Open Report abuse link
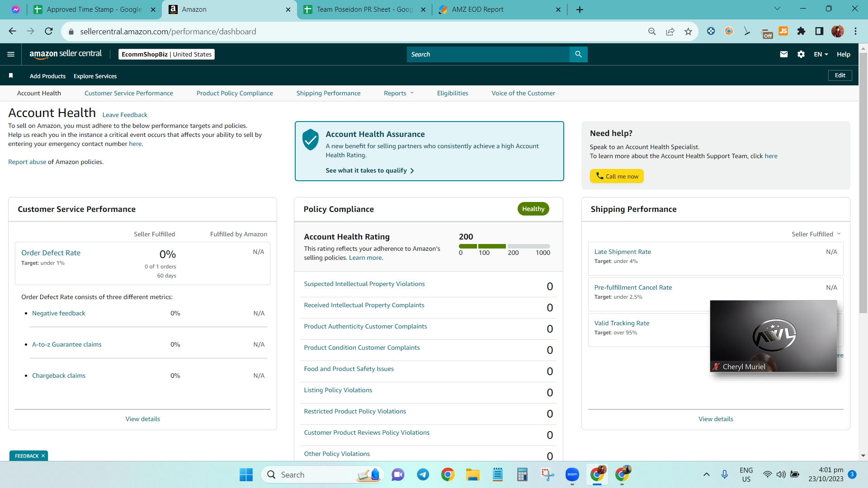 point(27,162)
